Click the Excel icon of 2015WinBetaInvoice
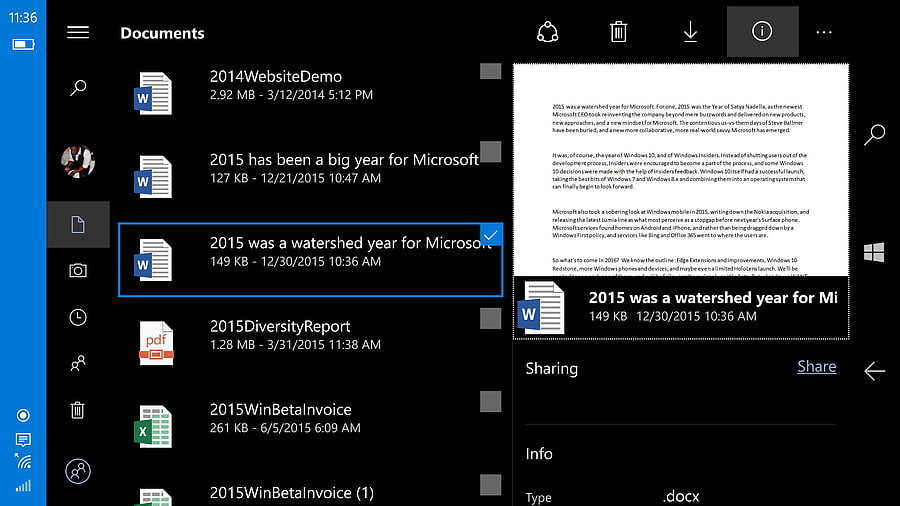 click(x=153, y=426)
